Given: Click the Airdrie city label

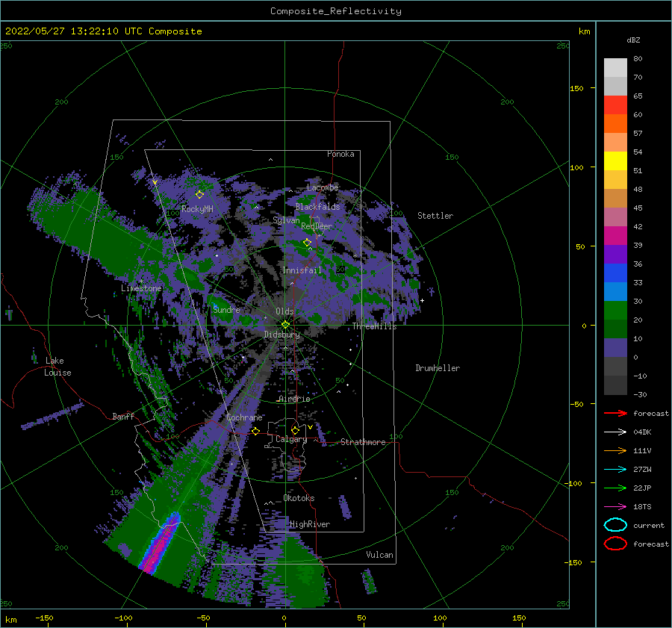Looking at the screenshot, I should click(x=294, y=399).
